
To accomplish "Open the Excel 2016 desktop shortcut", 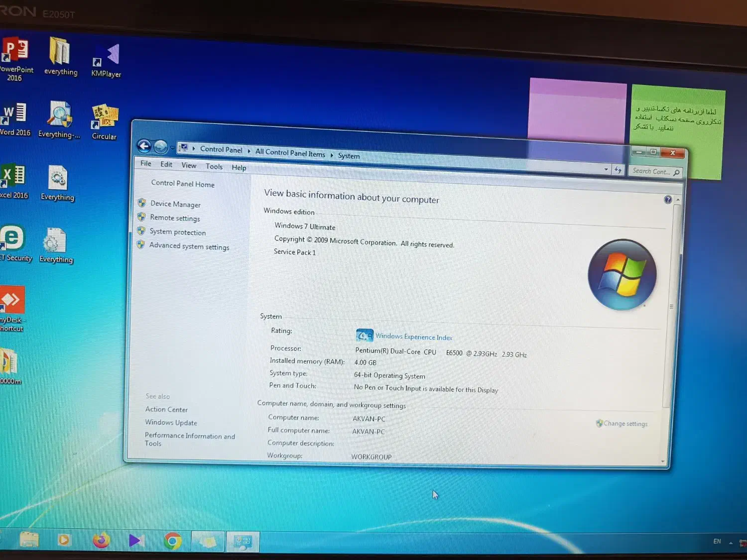I will [x=13, y=181].
